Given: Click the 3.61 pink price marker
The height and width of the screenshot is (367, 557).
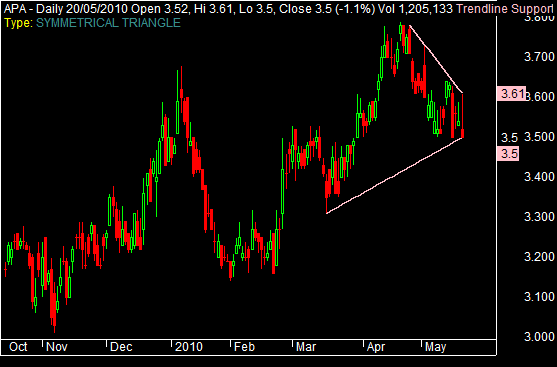Looking at the screenshot, I should 511,94.
